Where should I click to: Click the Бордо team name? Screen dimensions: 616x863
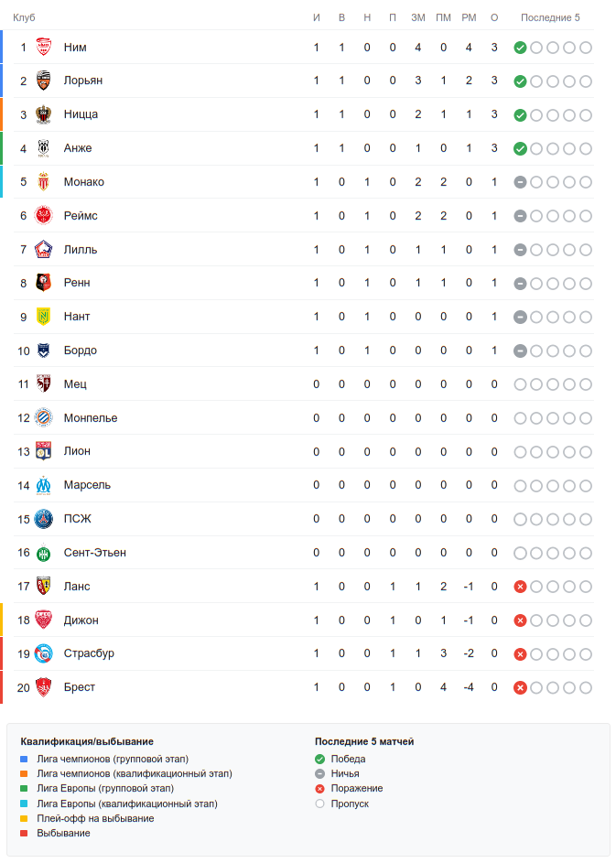[x=80, y=351]
